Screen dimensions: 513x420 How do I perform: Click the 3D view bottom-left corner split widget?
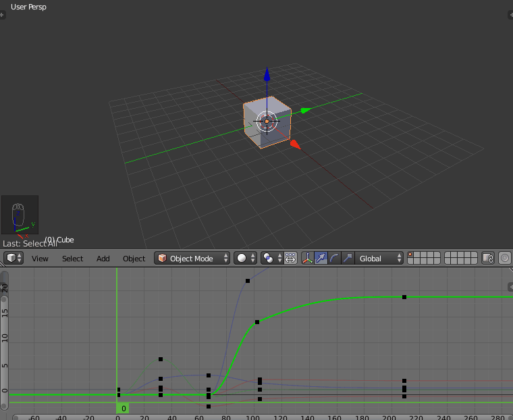pos(2,265)
